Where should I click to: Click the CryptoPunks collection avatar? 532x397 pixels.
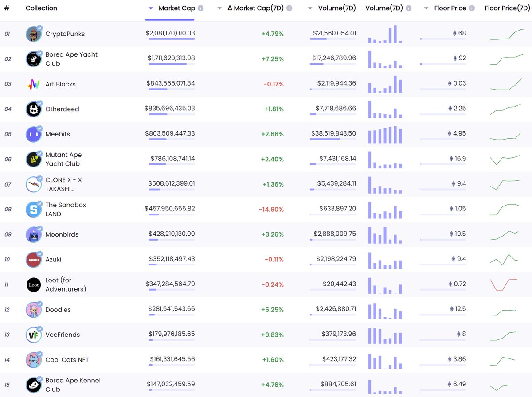pyautogui.click(x=34, y=34)
